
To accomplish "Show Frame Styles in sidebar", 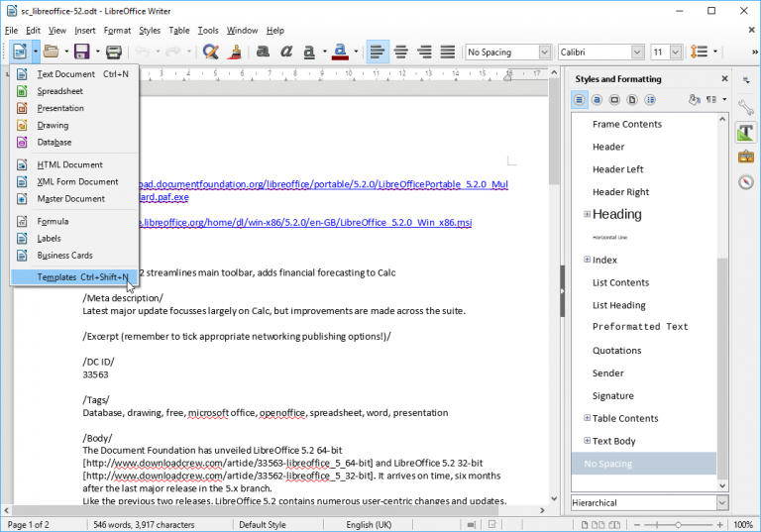I will 614,100.
